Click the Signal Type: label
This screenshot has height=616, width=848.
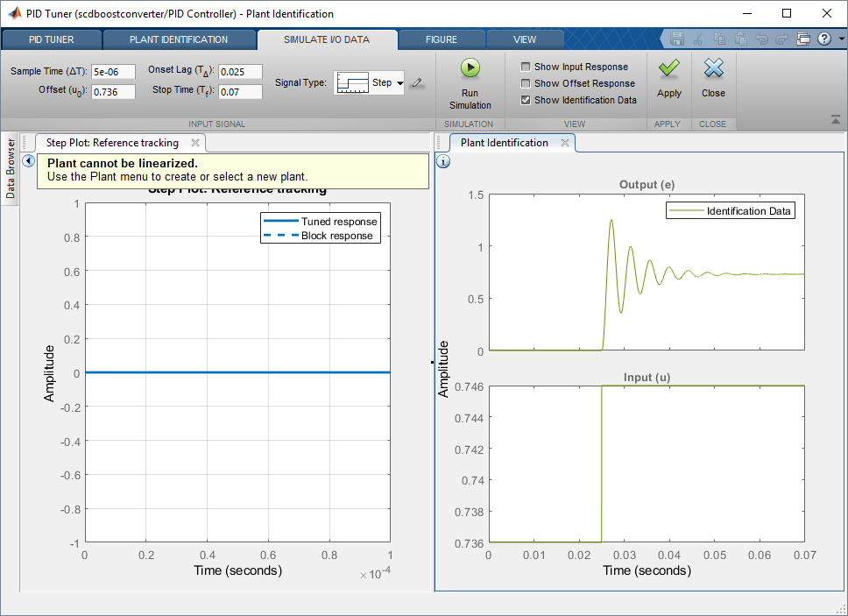point(300,82)
